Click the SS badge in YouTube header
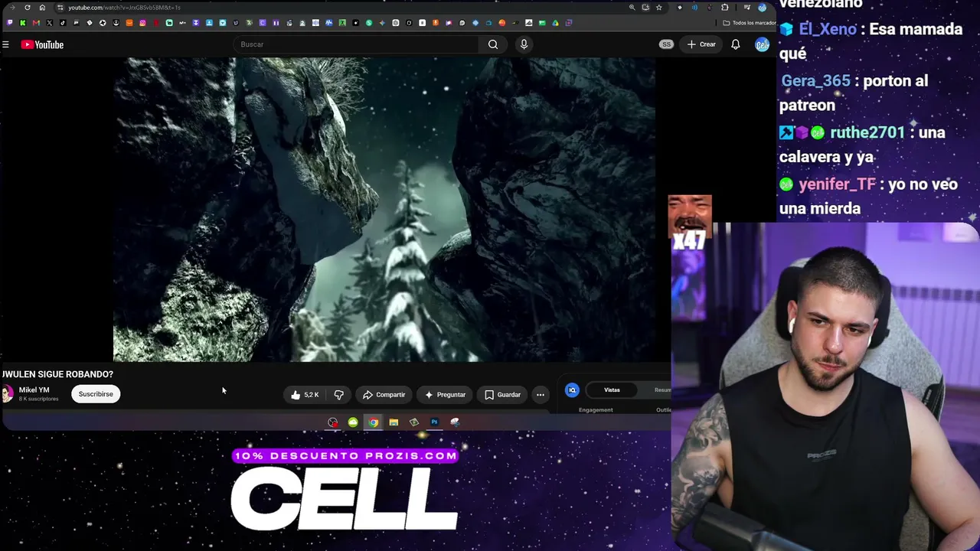The height and width of the screenshot is (551, 980). pyautogui.click(x=666, y=44)
